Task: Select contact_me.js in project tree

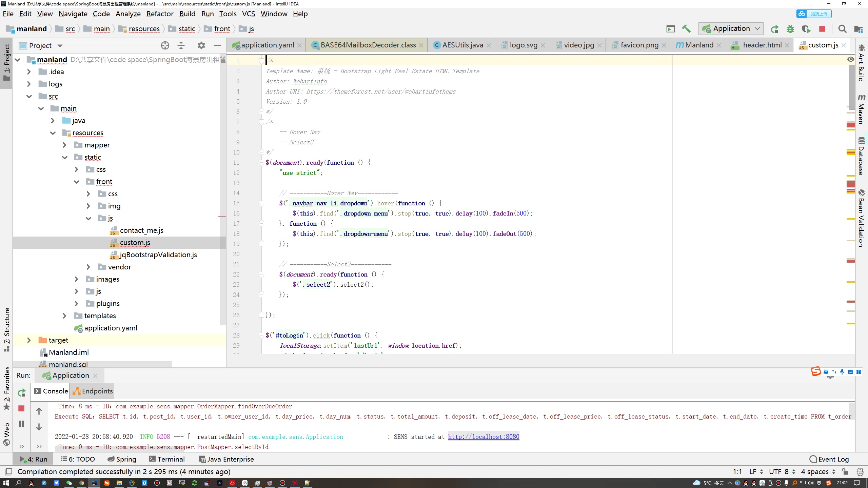Action: [141, 230]
